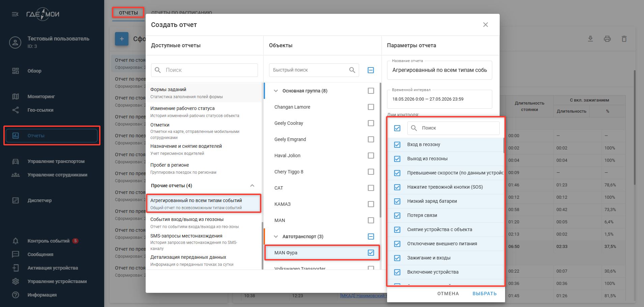This screenshot has height=307, width=644.
Task: Click the blue plus create report button
Action: [122, 39]
